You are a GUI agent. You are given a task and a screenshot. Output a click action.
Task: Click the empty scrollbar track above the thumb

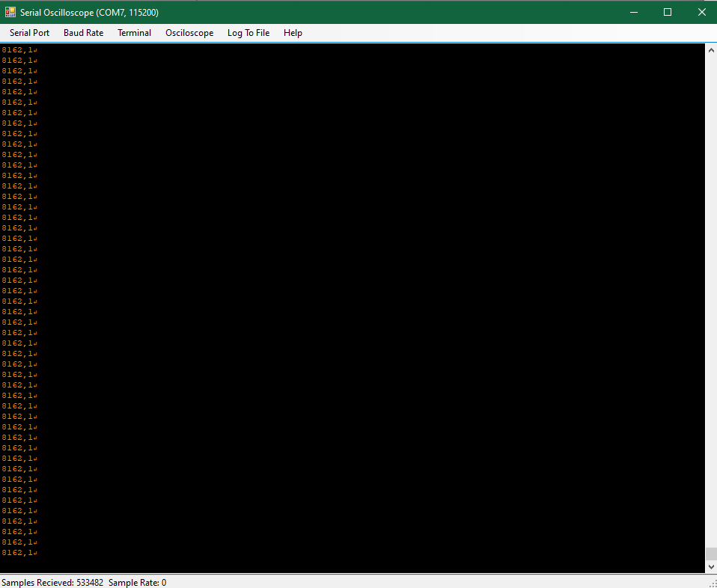tap(710, 299)
